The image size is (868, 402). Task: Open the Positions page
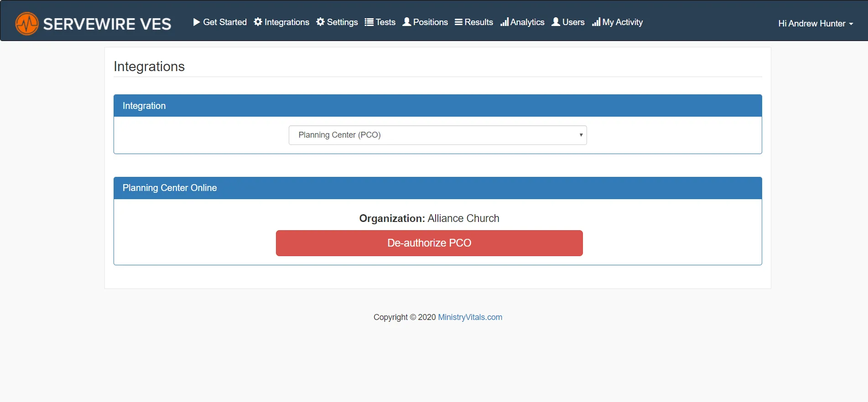425,22
